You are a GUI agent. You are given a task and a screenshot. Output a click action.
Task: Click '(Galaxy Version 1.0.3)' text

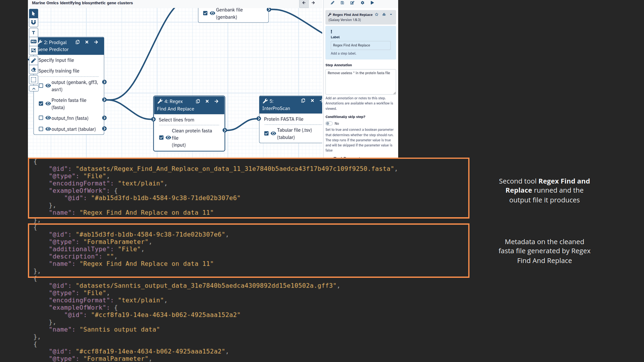coord(345,20)
